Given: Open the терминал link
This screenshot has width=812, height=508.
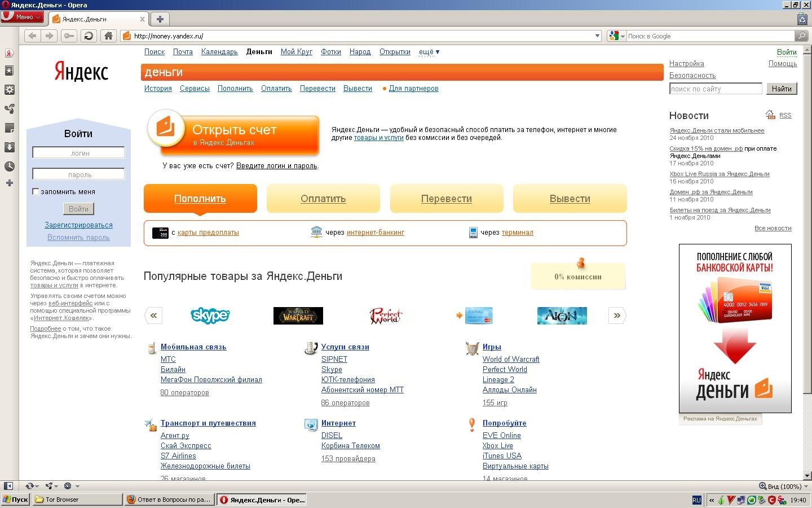Looking at the screenshot, I should pos(518,233).
